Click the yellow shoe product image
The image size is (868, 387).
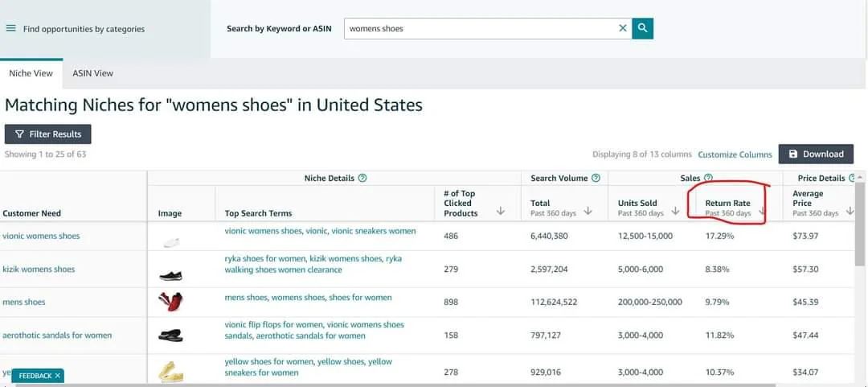170,372
